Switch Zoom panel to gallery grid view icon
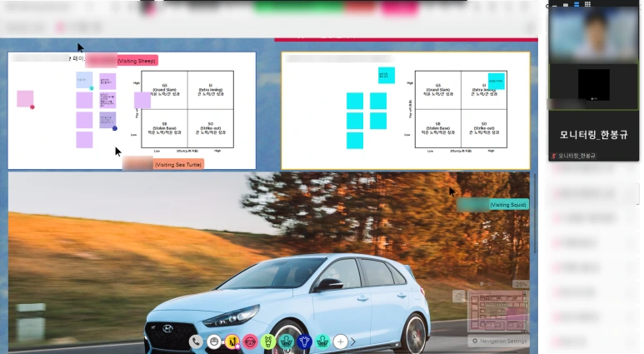The width and height of the screenshot is (644, 354). coord(587,4)
